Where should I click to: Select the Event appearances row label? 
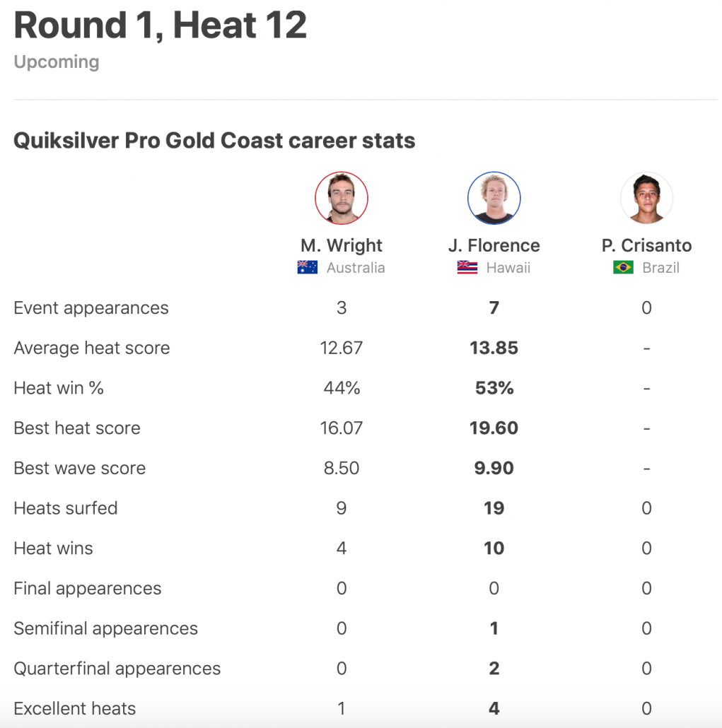(x=91, y=308)
